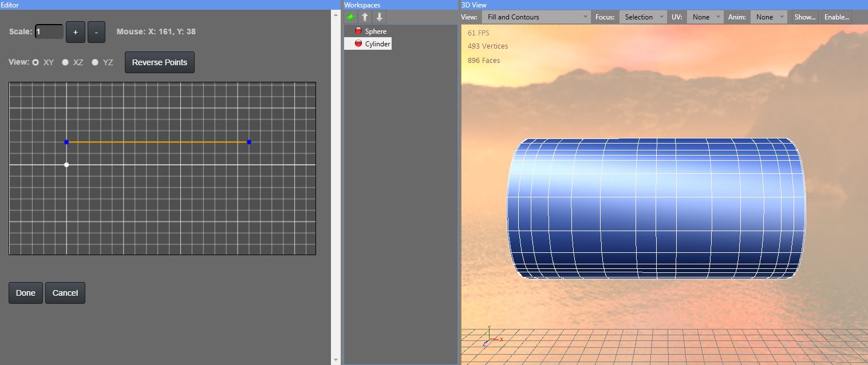
Task: Select the XY view radio button
Action: click(x=35, y=62)
